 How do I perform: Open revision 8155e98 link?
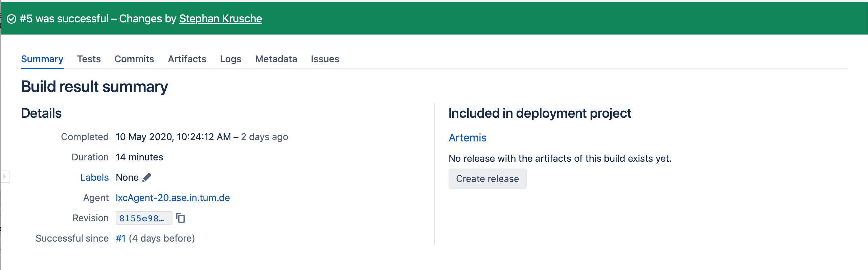pos(144,218)
